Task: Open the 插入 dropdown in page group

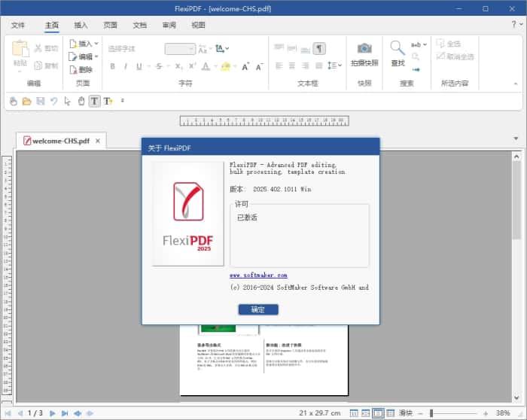Action: click(84, 44)
